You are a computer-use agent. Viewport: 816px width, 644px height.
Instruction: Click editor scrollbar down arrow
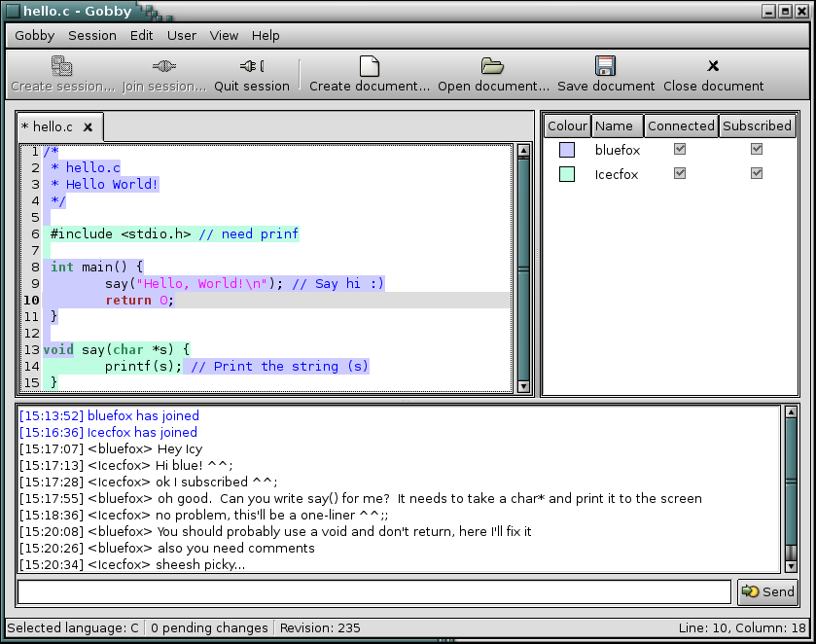coord(523,386)
